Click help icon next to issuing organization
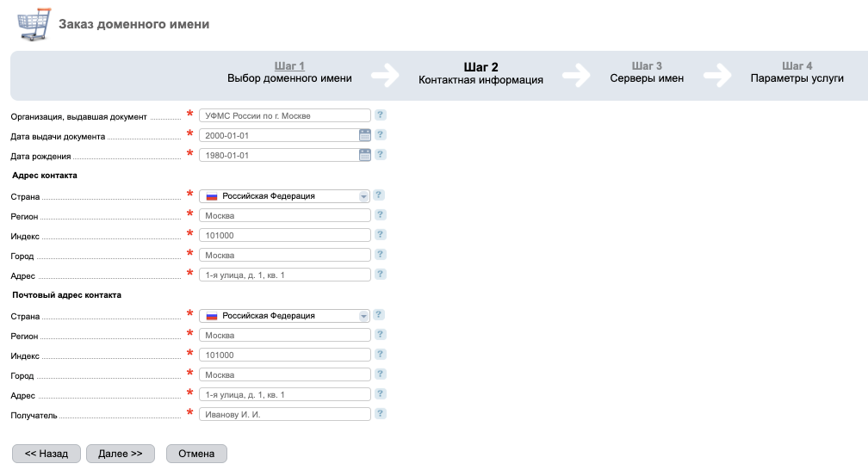Viewport: 868px width, 470px height. [380, 115]
